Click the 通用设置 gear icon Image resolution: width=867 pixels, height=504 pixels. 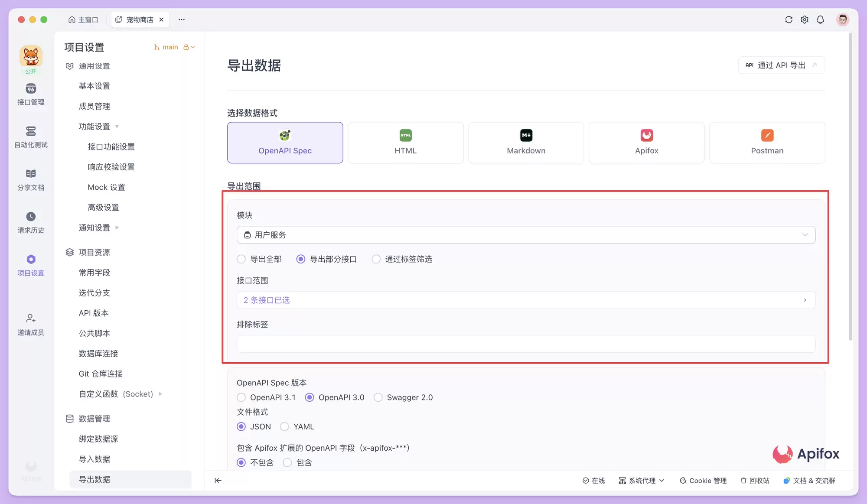[x=70, y=66]
